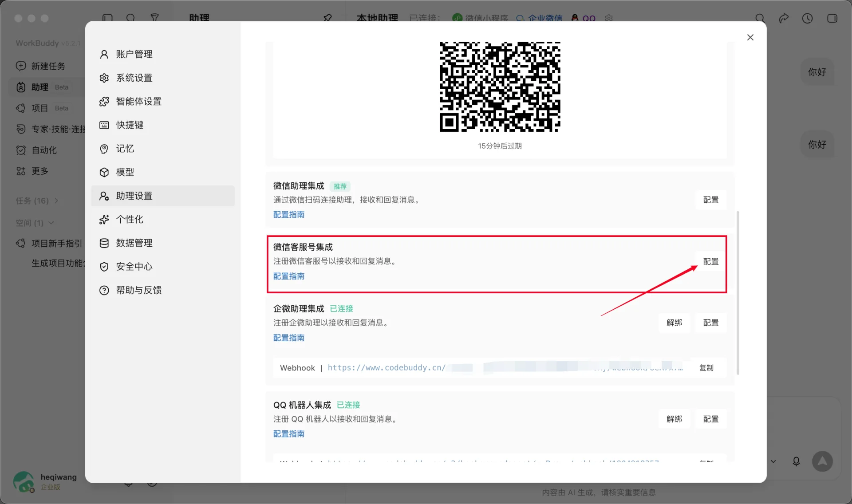Click the 系统设置 gear icon
This screenshot has width=852, height=504.
104,78
